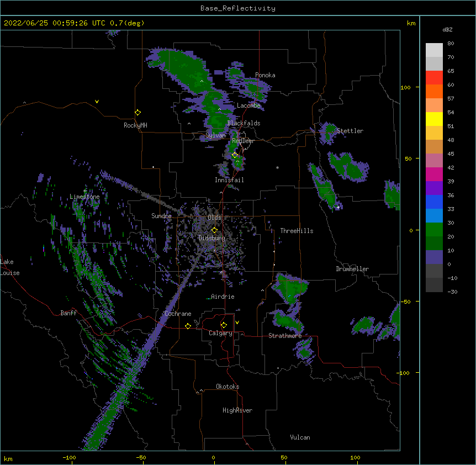
Task: Click the yellow station marker near RockyMH
Action: 138,113
